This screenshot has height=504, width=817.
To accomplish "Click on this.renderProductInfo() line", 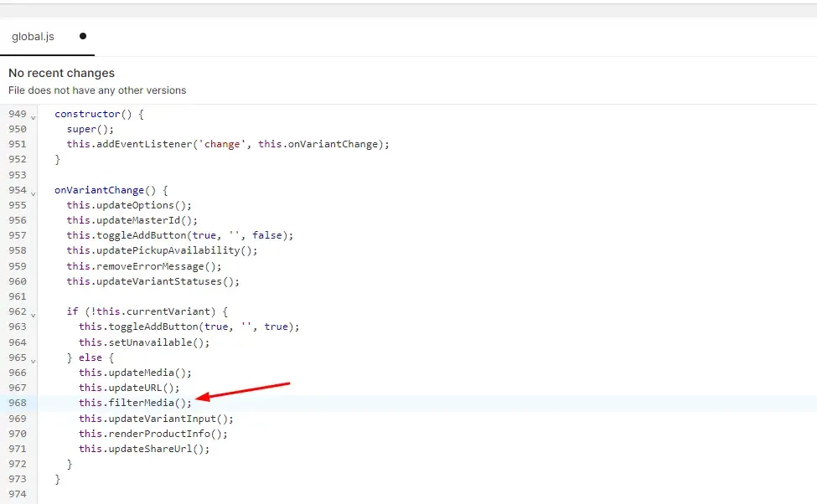I will 153,434.
